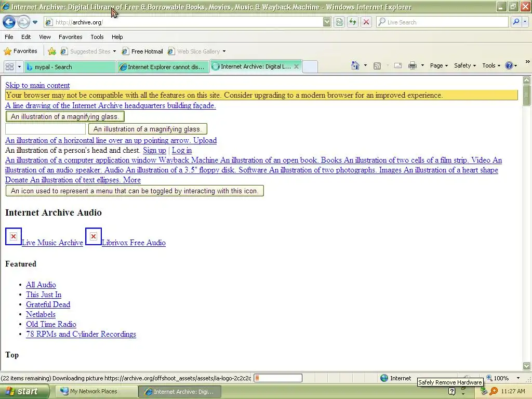
Task: Click Add to Favorites Bar star icon
Action: [x=52, y=51]
